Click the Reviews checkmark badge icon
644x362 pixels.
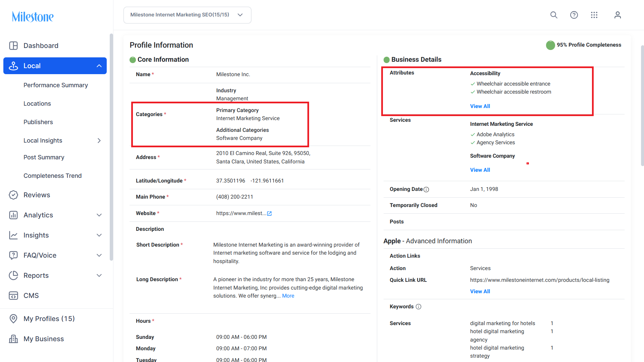click(13, 195)
